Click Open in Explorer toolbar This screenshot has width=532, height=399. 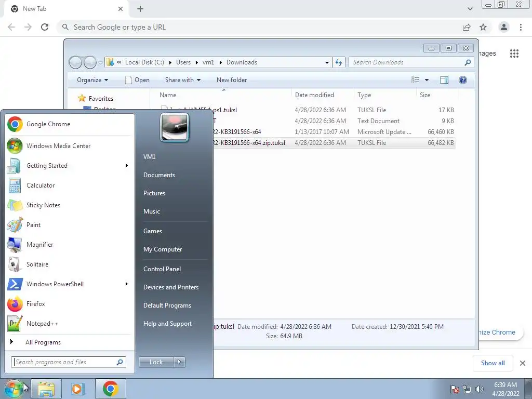click(137, 80)
